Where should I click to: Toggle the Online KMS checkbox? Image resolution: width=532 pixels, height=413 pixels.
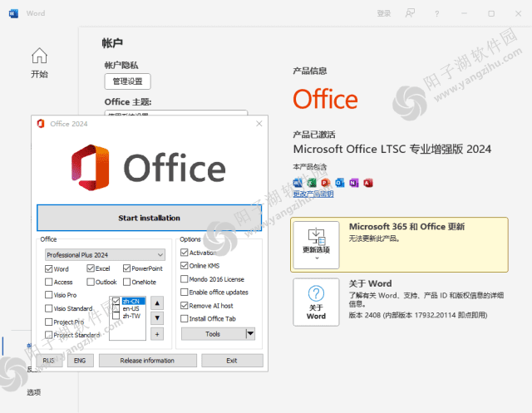[x=185, y=265]
